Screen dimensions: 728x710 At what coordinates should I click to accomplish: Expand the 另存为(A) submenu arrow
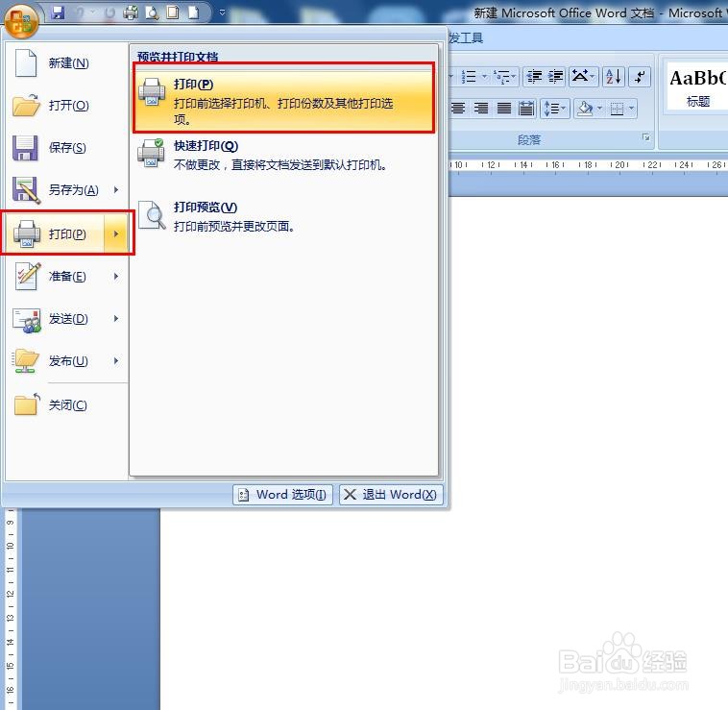point(116,190)
